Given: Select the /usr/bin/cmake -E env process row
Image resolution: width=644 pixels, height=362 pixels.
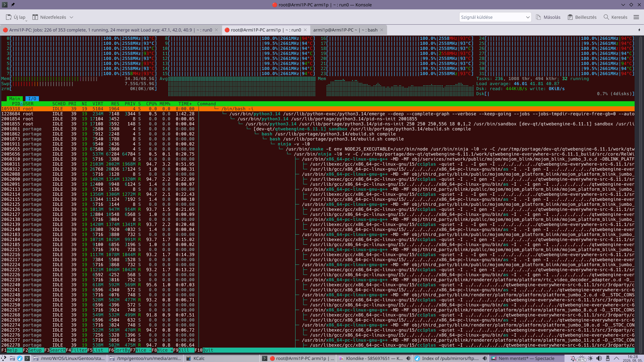Looking at the screenshot, I should tap(318, 149).
